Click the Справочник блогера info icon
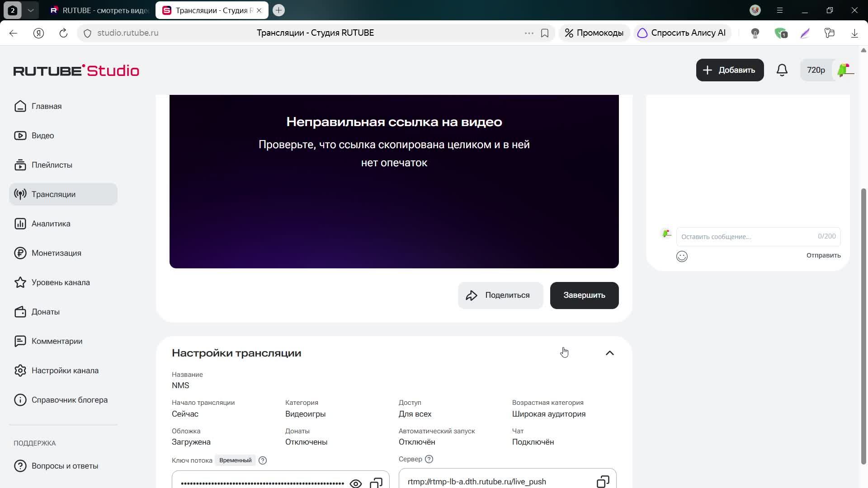Image resolution: width=868 pixels, height=488 pixels. [x=20, y=400]
